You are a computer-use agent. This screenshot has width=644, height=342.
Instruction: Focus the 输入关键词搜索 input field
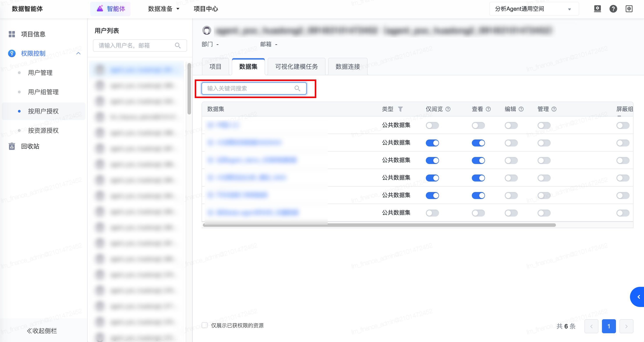click(x=254, y=88)
